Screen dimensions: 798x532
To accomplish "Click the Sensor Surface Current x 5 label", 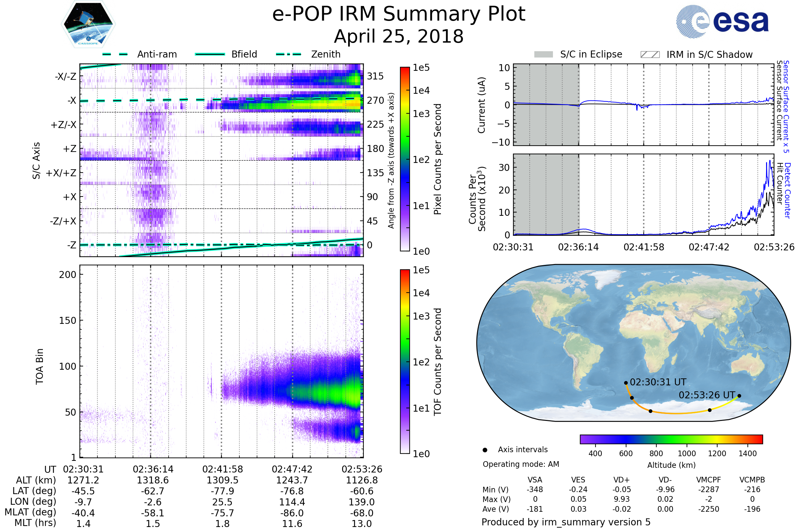I will [x=786, y=107].
